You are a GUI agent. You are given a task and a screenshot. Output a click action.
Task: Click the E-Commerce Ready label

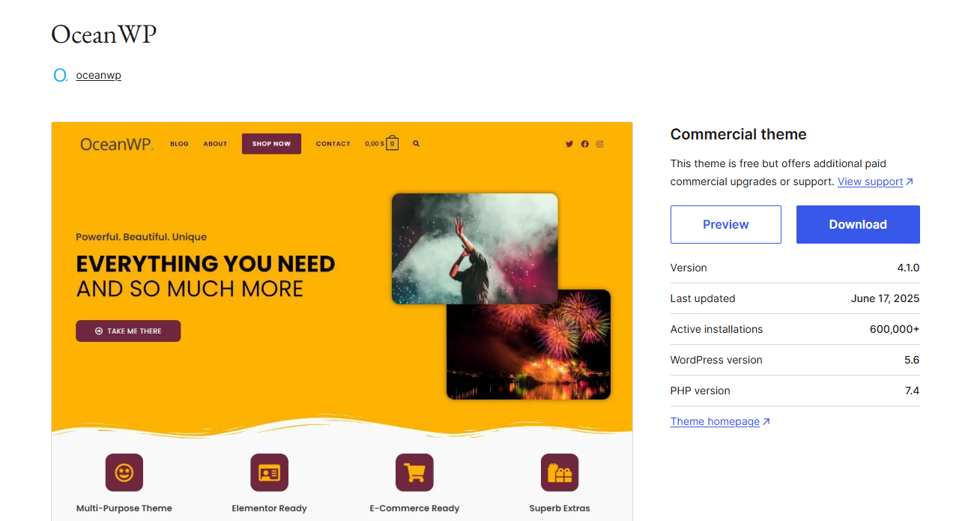414,508
